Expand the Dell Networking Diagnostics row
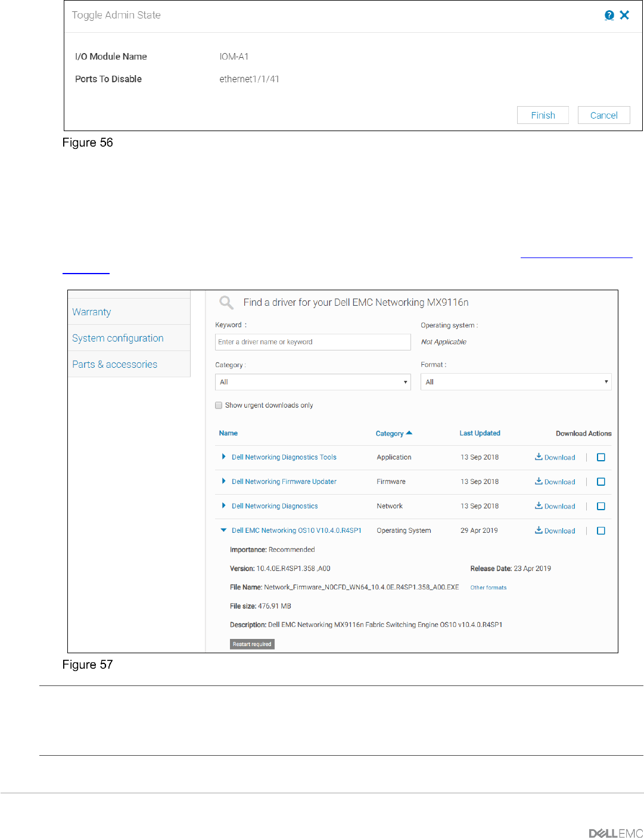The width and height of the screenshot is (644, 838). (x=223, y=506)
